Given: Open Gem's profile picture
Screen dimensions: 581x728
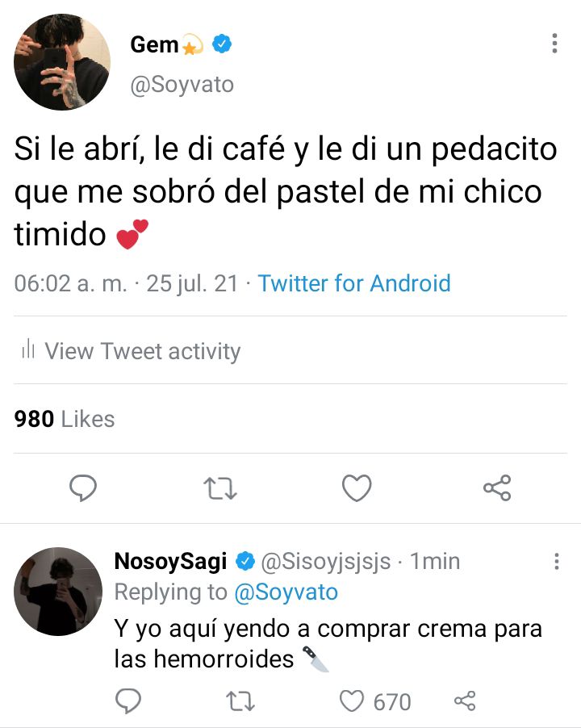Looking at the screenshot, I should [62, 62].
